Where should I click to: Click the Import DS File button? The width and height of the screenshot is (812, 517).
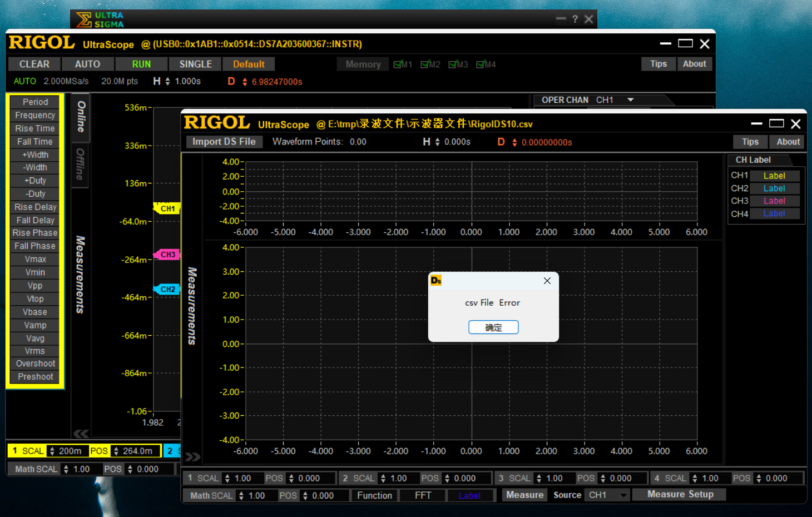(224, 142)
